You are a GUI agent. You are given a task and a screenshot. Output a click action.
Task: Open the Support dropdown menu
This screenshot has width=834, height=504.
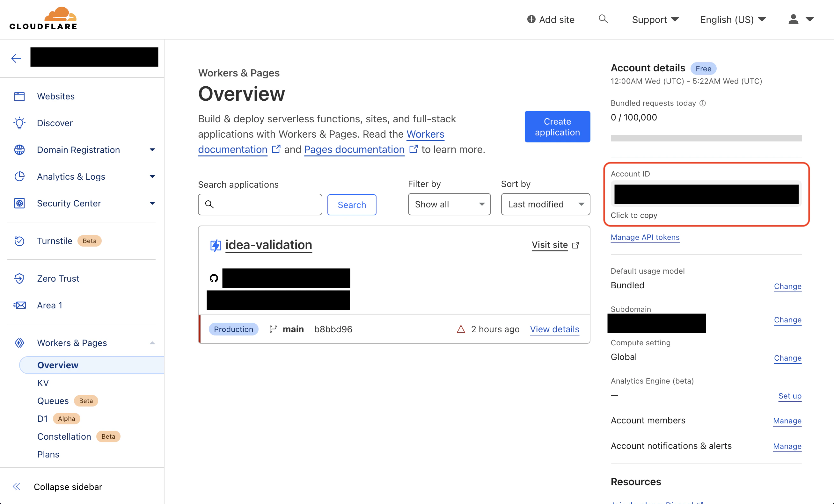click(655, 19)
